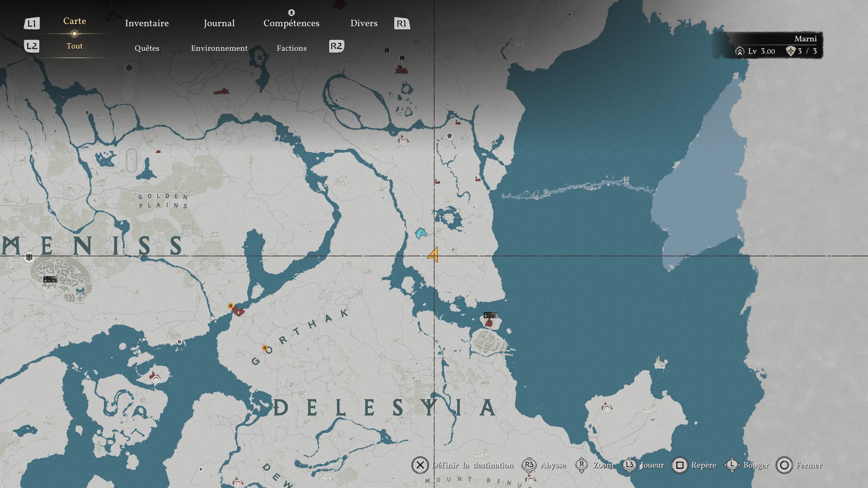868x488 pixels.
Task: Click the L2 trigger button icon
Action: 32,46
